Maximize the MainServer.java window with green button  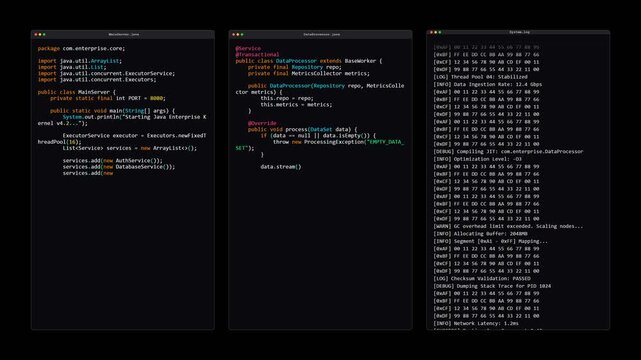pos(44,34)
